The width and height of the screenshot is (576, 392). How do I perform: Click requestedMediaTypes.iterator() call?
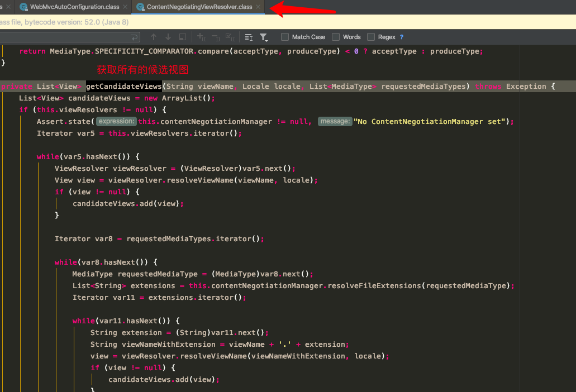193,239
